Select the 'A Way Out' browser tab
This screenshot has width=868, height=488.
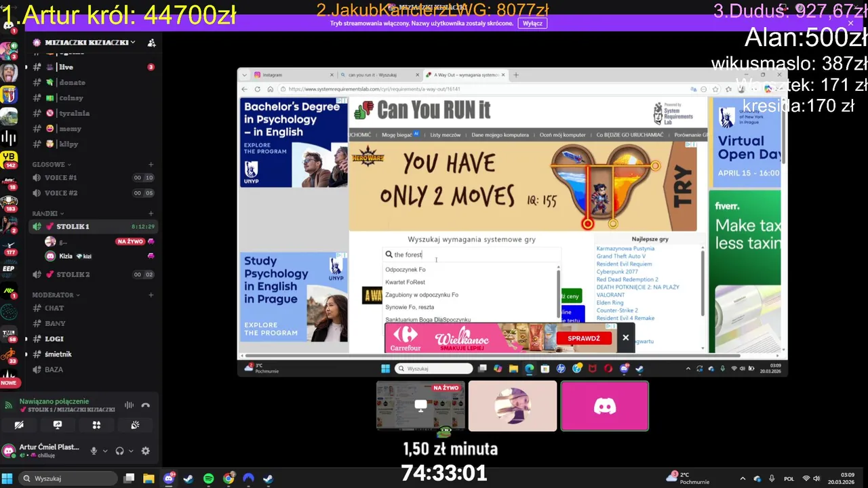(x=465, y=75)
